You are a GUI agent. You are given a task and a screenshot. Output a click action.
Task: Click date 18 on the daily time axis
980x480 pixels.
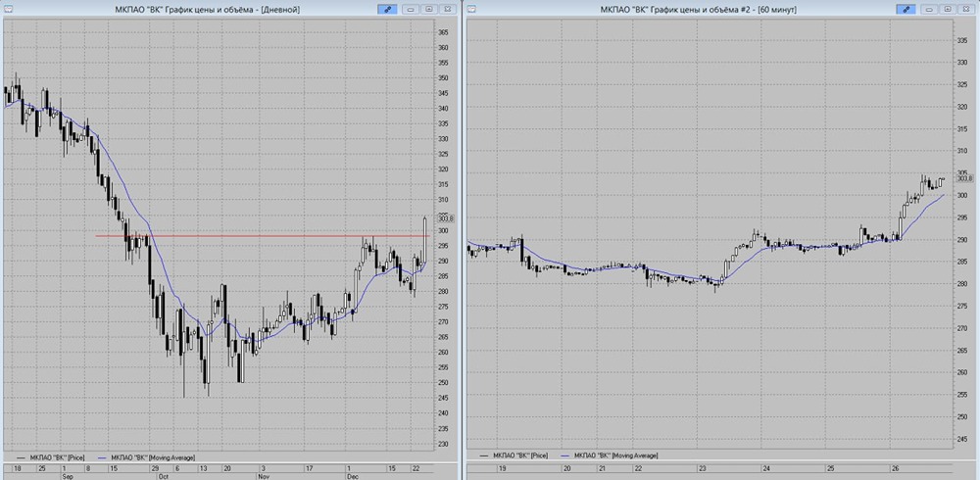pyautogui.click(x=17, y=468)
